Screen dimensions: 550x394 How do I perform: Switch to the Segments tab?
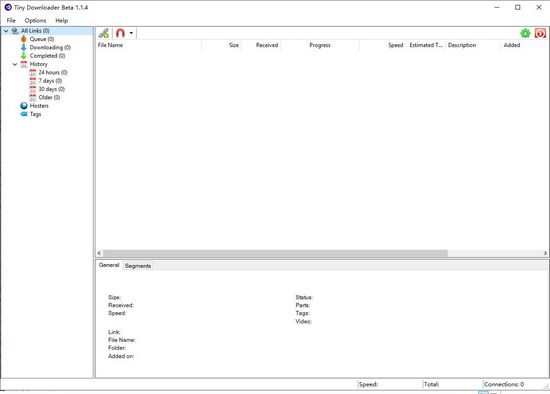[x=138, y=266]
